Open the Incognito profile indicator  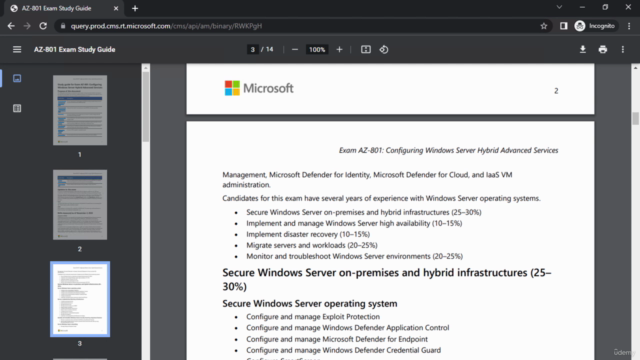[595, 26]
